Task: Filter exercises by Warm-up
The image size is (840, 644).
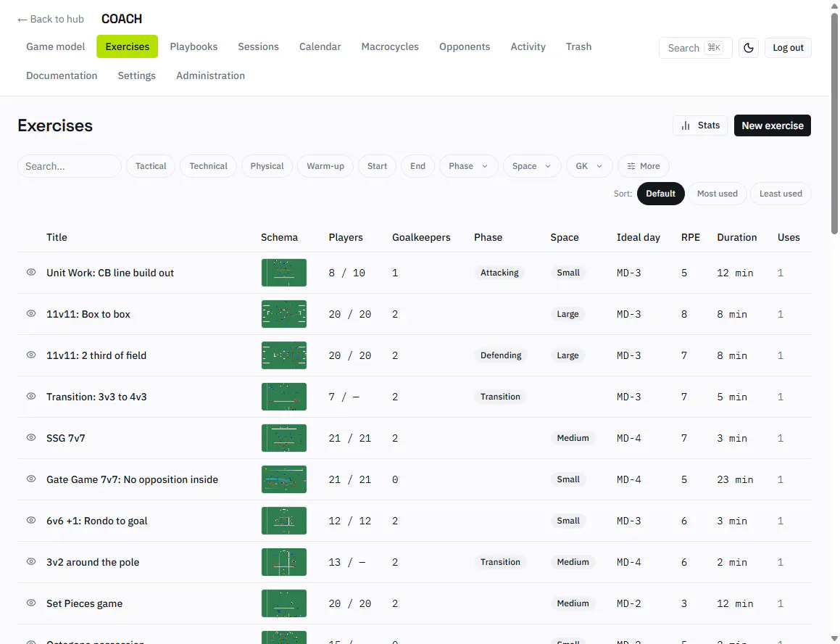Action: (325, 166)
